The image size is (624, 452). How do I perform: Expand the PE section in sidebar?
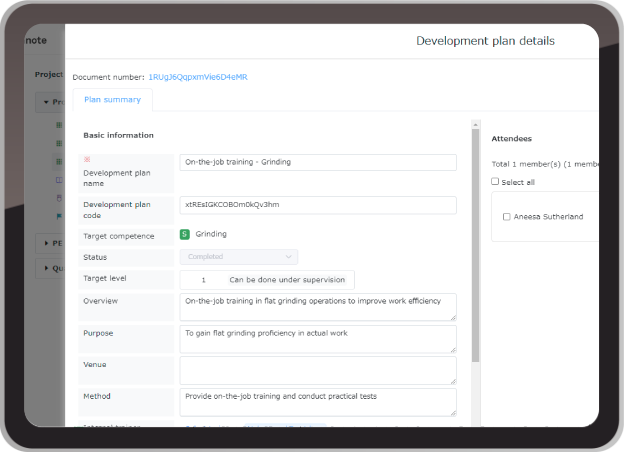coord(50,243)
